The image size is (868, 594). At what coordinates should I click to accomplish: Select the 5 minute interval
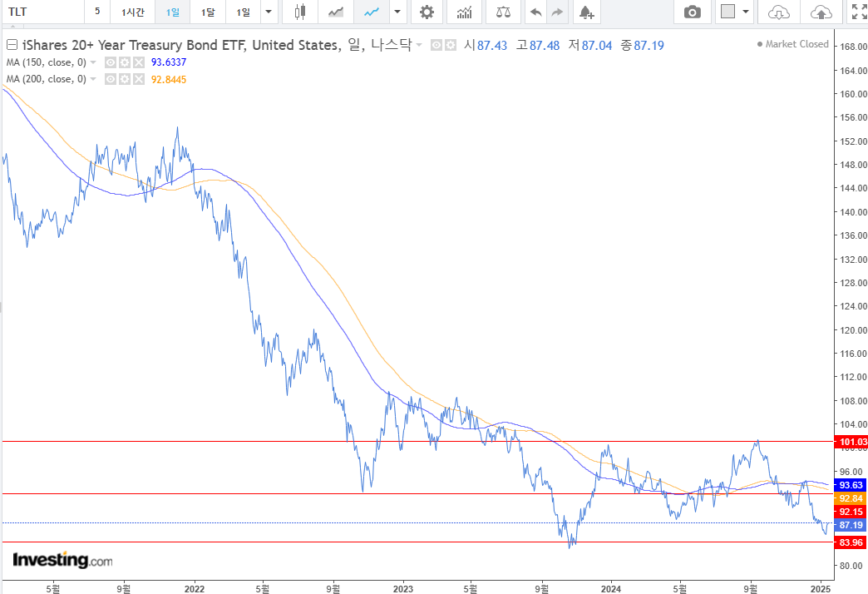tap(97, 12)
